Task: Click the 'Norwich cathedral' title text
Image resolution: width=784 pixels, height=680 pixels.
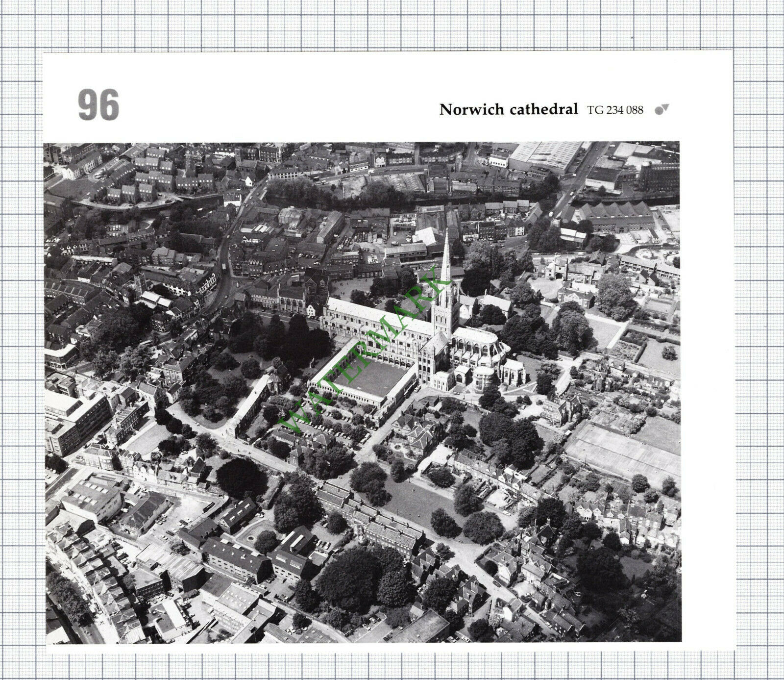Action: click(x=509, y=109)
